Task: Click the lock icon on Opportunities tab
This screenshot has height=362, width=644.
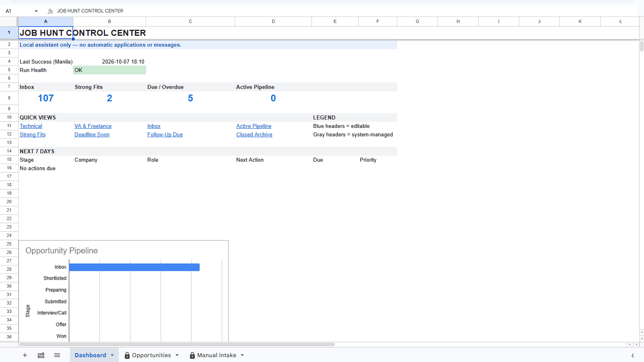Action: (x=127, y=355)
